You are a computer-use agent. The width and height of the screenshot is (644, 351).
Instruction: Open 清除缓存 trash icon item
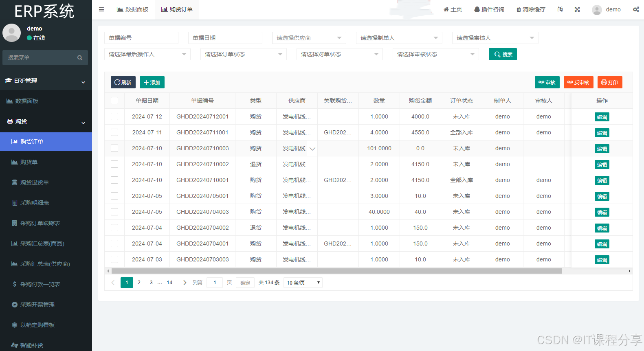(x=530, y=9)
